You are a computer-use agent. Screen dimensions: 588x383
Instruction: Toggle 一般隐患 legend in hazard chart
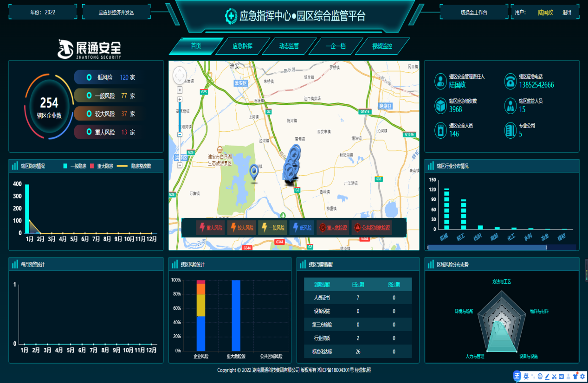coord(75,166)
